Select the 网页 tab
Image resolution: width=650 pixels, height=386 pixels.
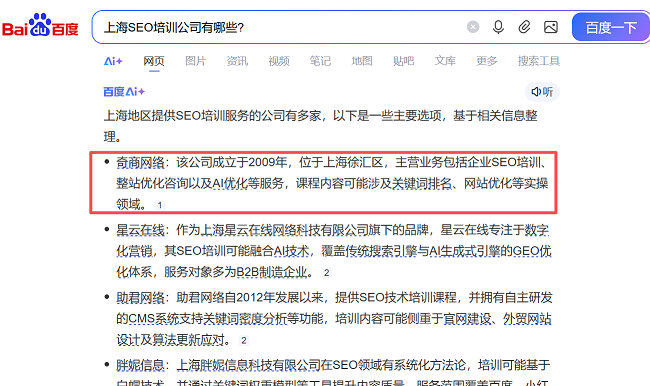(x=154, y=61)
